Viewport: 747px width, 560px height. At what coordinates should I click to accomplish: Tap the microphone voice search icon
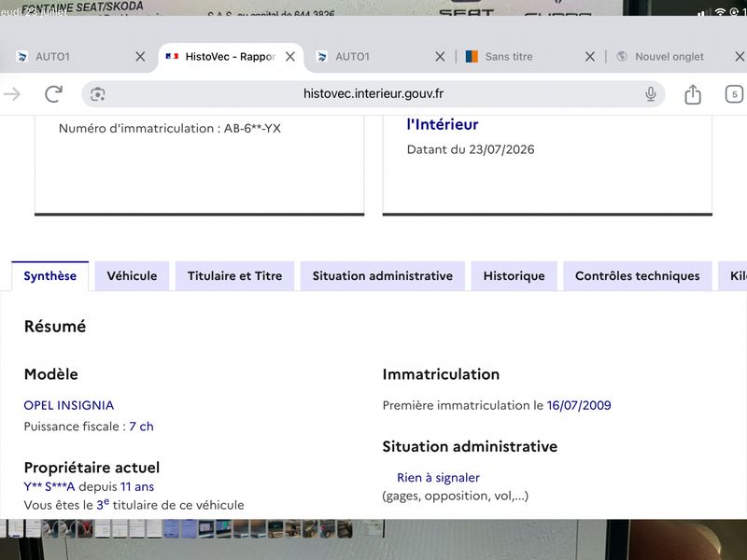(650, 94)
